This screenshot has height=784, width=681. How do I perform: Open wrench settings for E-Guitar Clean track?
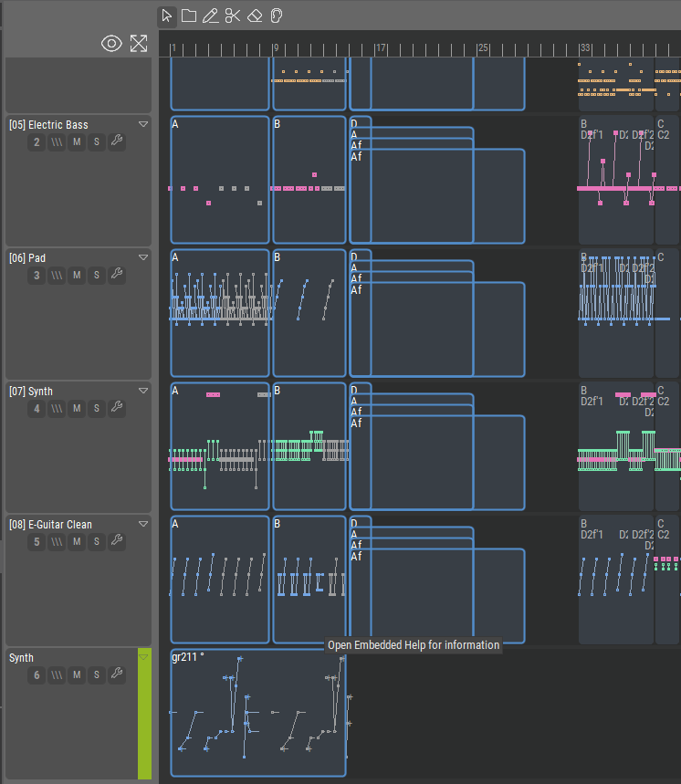tap(117, 541)
